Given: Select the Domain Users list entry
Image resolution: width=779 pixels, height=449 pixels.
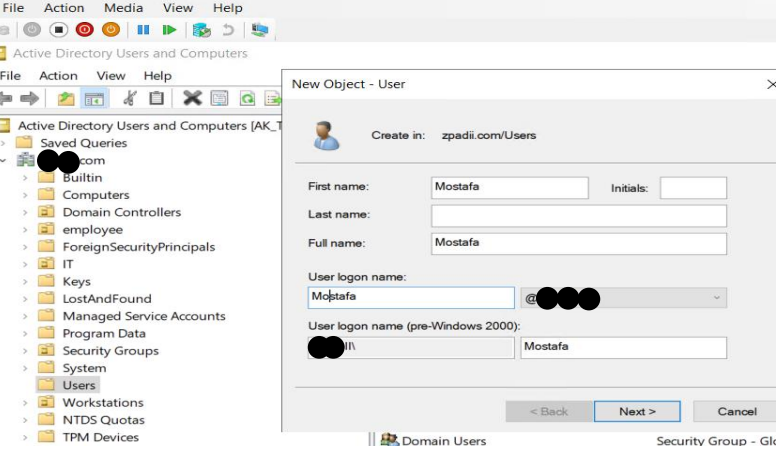Looking at the screenshot, I should 444,441.
